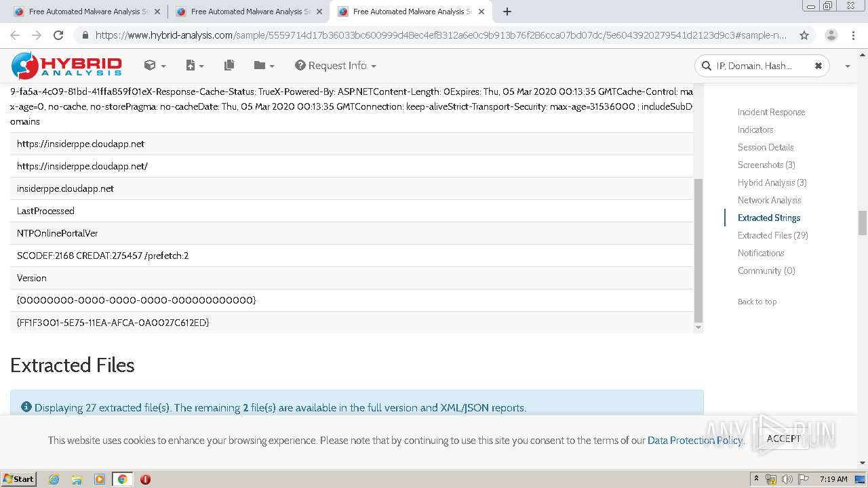Click the copy documents icon in navbar

pyautogui.click(x=229, y=65)
